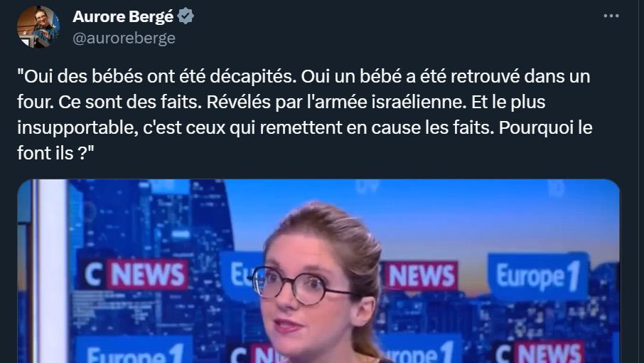This screenshot has width=644, height=363.
Task: Click the NEWS logo behind the speaker's head
Action: click(420, 275)
